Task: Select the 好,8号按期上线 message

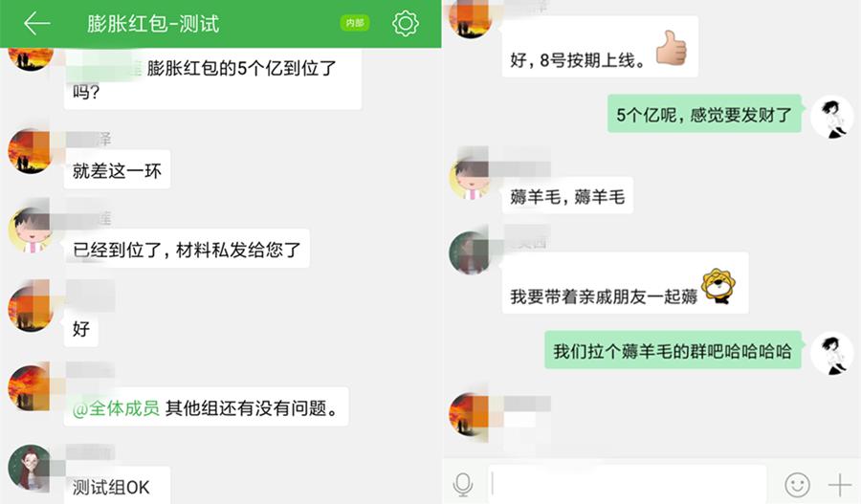Action: pyautogui.click(x=600, y=46)
